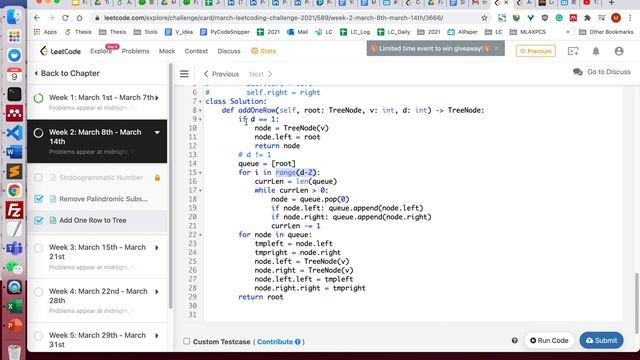The width and height of the screenshot is (640, 360).
Task: Bookmark this page with the star icon
Action: 484,18
